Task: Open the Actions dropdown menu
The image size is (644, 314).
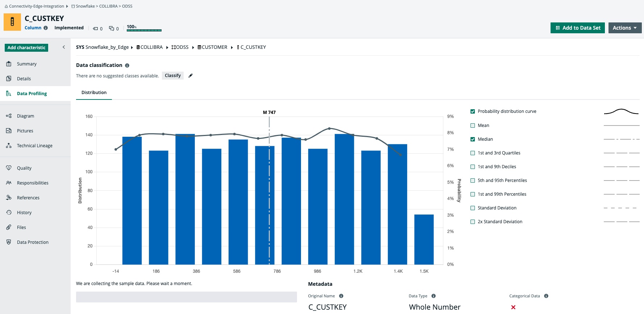Action: click(625, 28)
